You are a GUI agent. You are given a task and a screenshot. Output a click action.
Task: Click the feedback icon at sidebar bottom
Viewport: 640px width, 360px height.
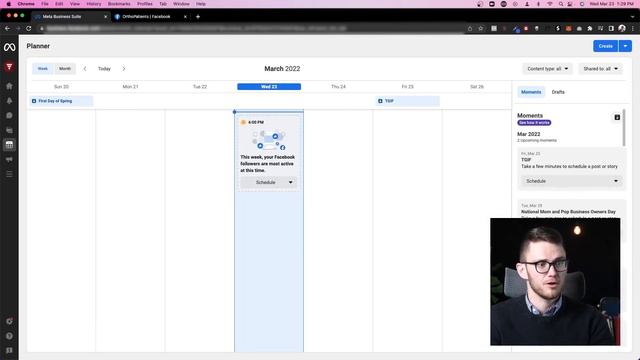[x=9, y=351]
